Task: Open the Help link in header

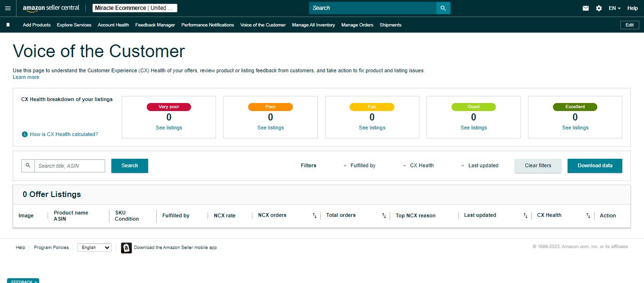Action: [x=633, y=8]
